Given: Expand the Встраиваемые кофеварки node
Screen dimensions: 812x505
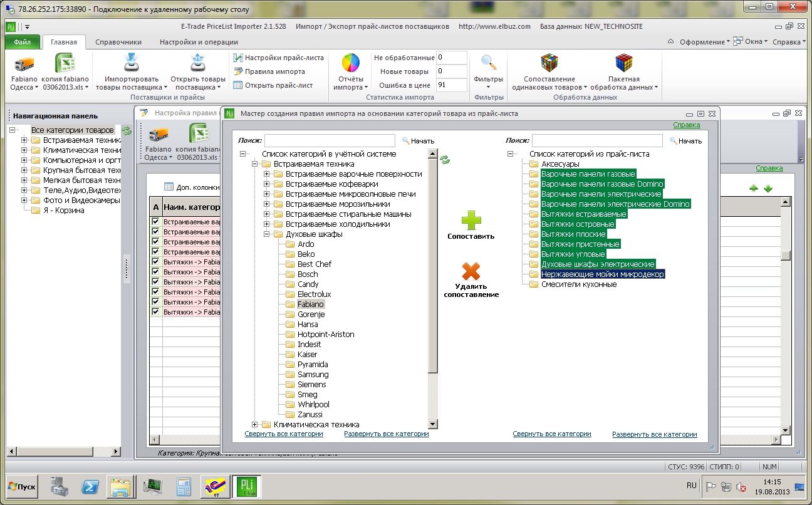Looking at the screenshot, I should (x=267, y=184).
